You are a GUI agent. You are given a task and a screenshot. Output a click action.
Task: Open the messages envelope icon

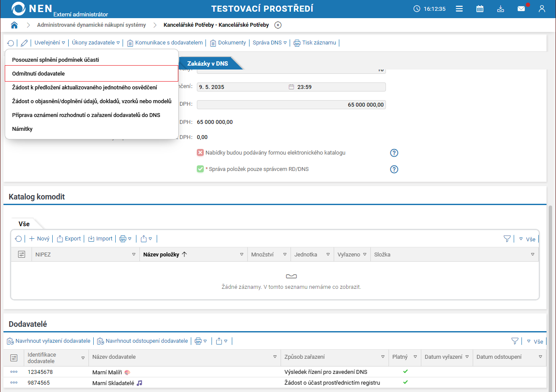click(521, 9)
